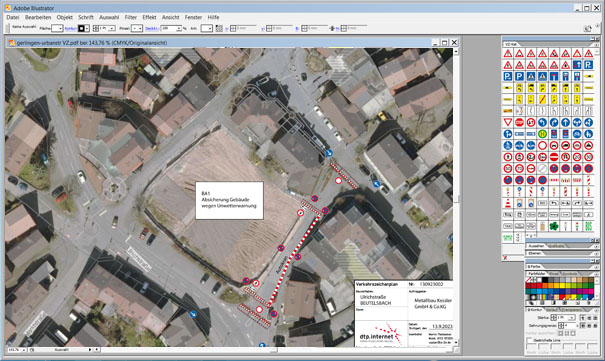Screen dimensions: 605x361
Task: Open the Datei menu
Action: point(13,17)
